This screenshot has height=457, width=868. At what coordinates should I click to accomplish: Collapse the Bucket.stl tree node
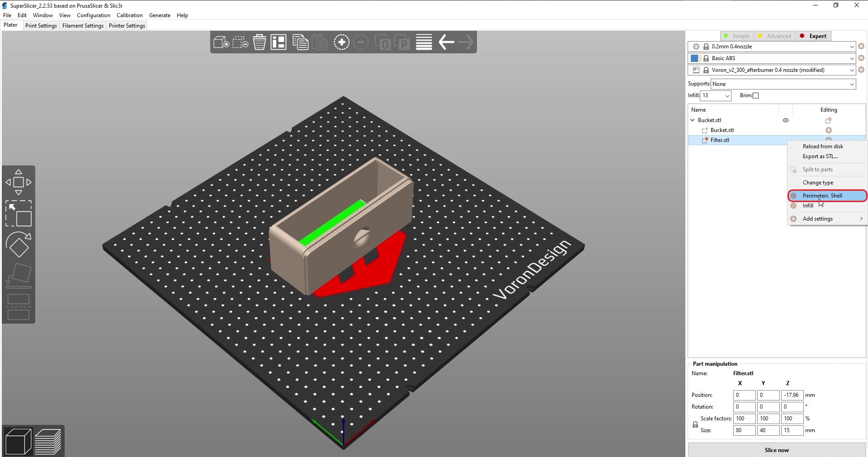click(693, 120)
